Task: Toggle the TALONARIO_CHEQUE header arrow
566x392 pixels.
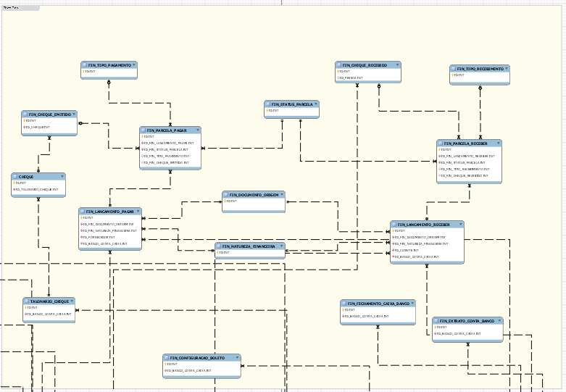Action: [72, 301]
